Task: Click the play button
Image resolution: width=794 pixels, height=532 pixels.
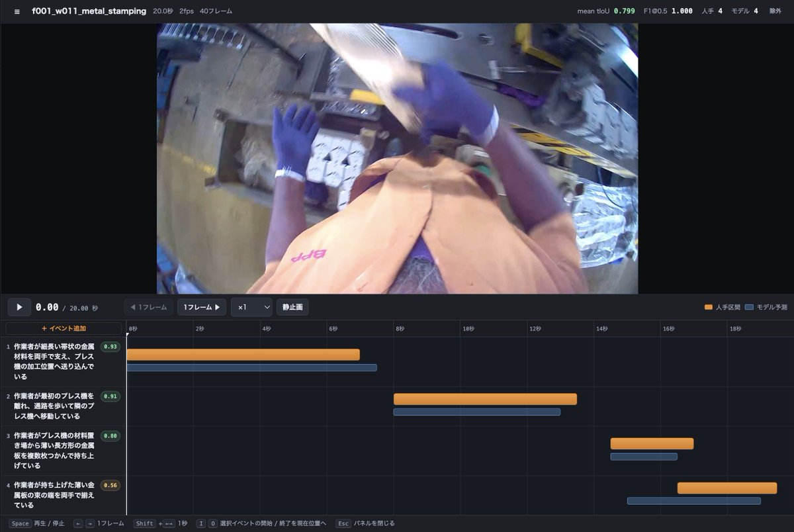Action: click(x=19, y=307)
